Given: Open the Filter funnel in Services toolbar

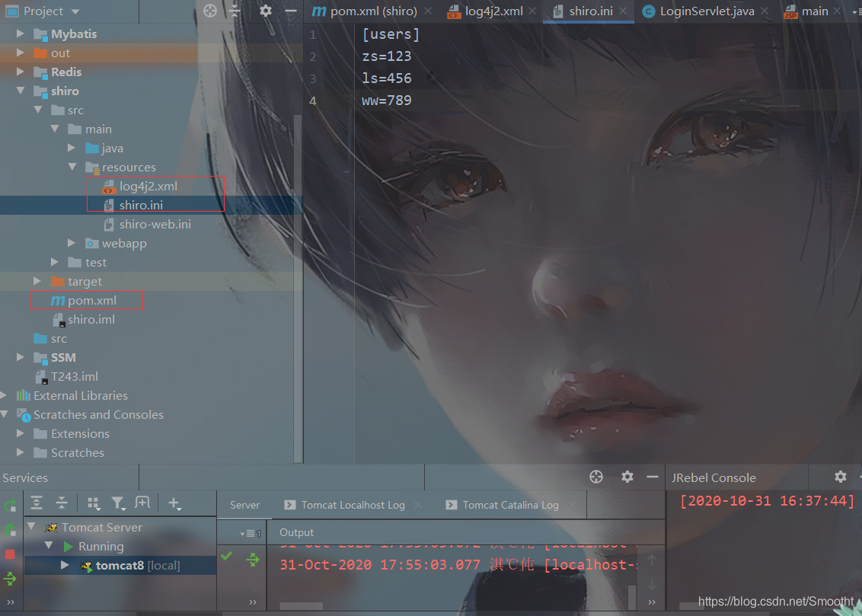Looking at the screenshot, I should tap(118, 503).
